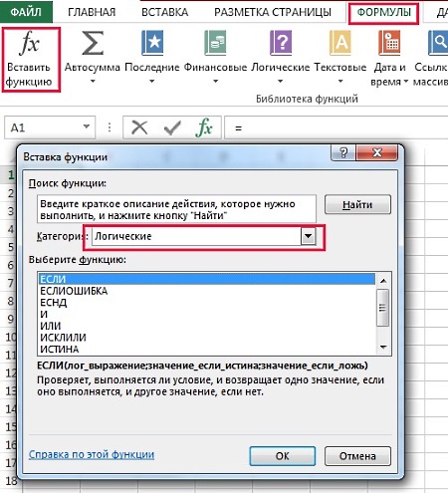Click the Найти button
Viewport: 448px width, 493px height.
pos(357,204)
